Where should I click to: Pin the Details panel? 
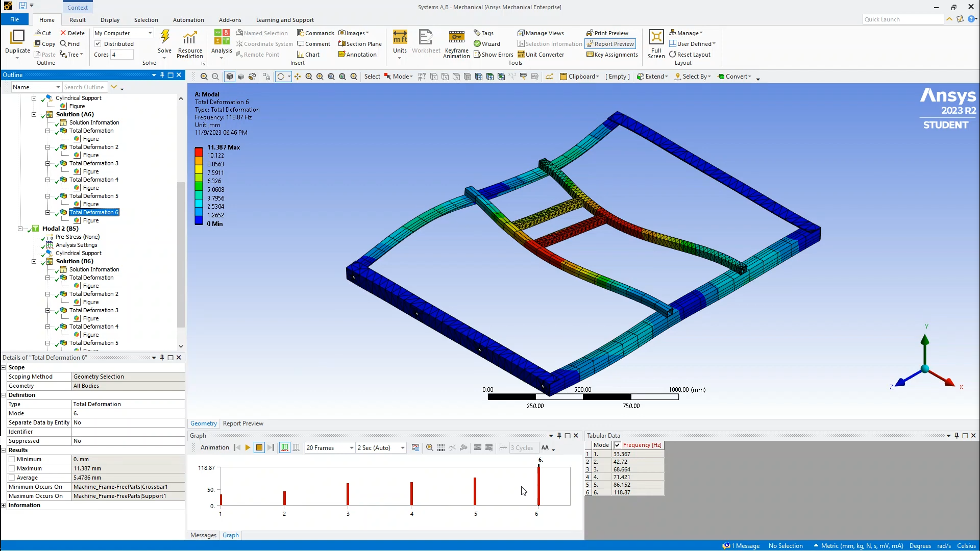point(162,358)
